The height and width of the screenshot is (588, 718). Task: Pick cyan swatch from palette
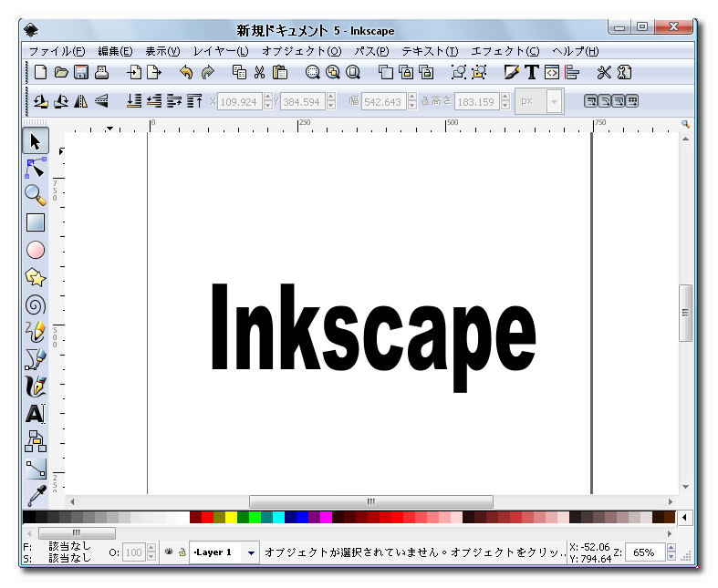[279, 518]
